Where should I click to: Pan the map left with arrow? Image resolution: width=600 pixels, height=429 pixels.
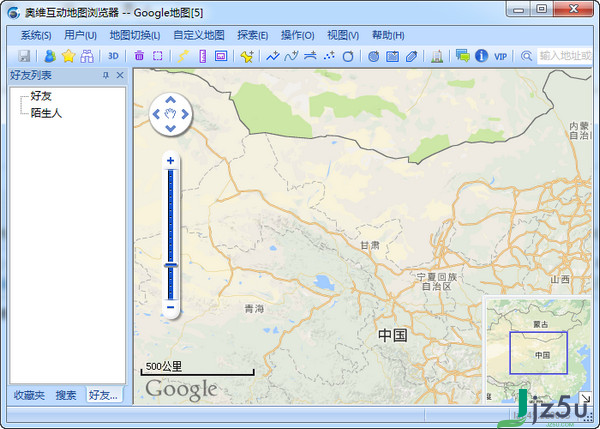pos(156,114)
